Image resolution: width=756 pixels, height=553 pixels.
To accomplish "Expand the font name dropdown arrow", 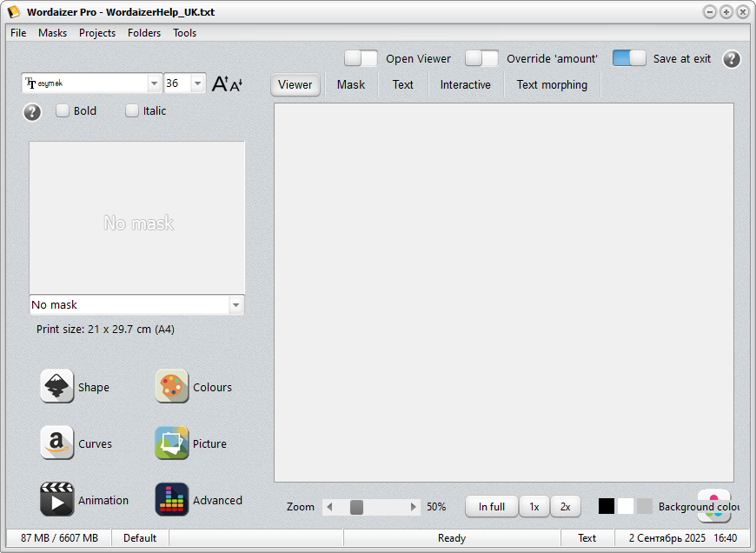I will (x=154, y=83).
